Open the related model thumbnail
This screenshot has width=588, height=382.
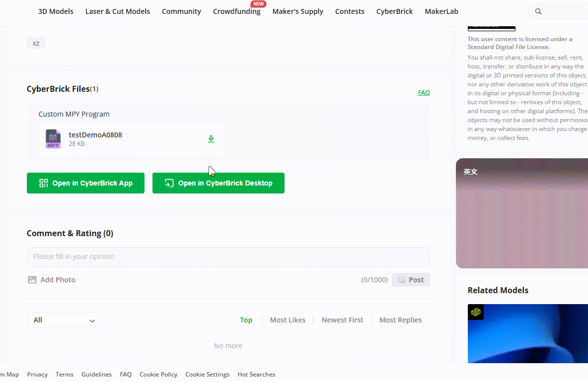[x=527, y=334]
